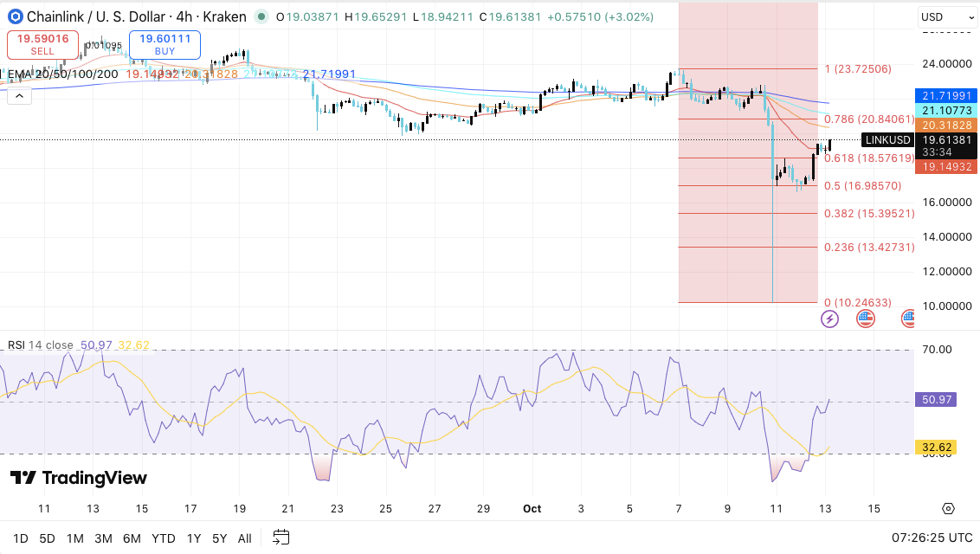Open the USD currency dropdown
The image size is (980, 554).
(x=946, y=16)
